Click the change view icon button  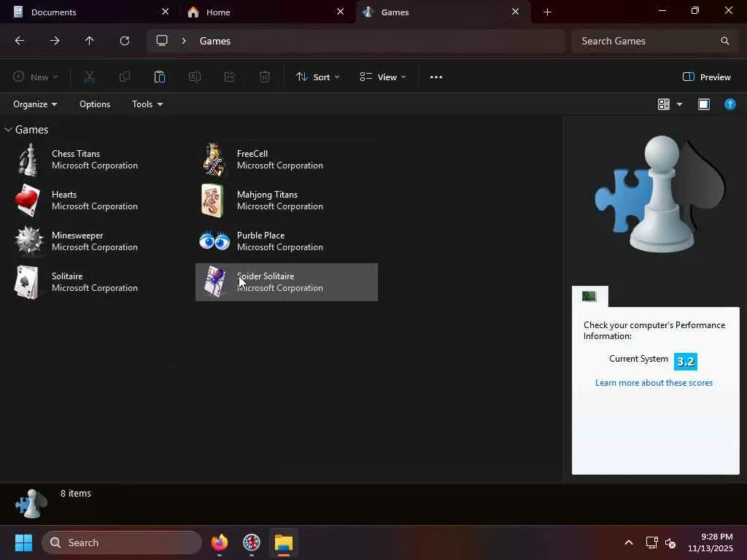(664, 104)
